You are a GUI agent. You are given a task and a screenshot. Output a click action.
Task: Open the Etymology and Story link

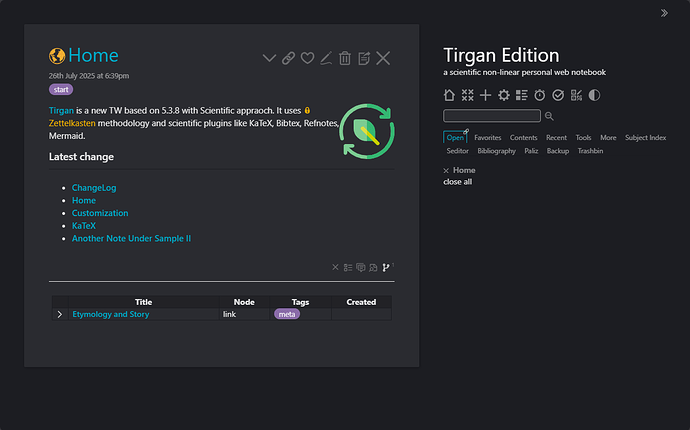tap(110, 314)
